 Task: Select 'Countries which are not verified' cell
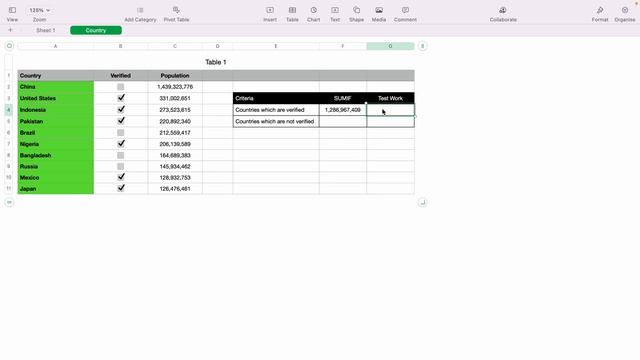coord(276,121)
